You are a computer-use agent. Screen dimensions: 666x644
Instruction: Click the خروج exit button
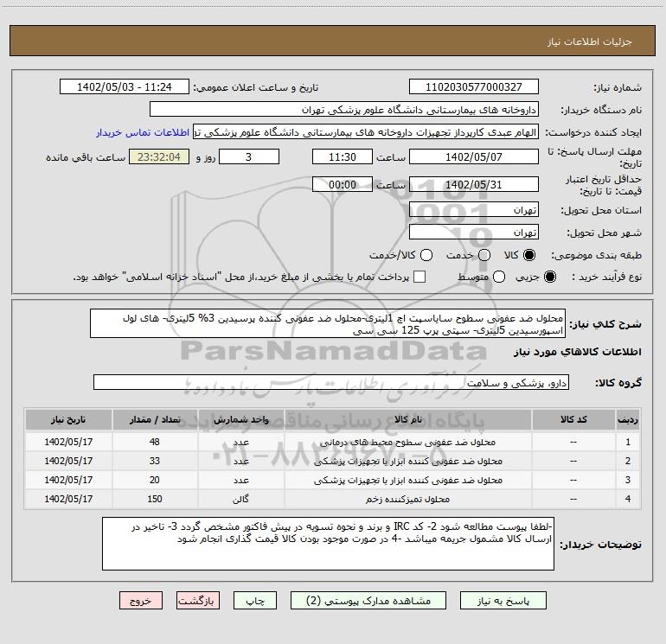[141, 601]
